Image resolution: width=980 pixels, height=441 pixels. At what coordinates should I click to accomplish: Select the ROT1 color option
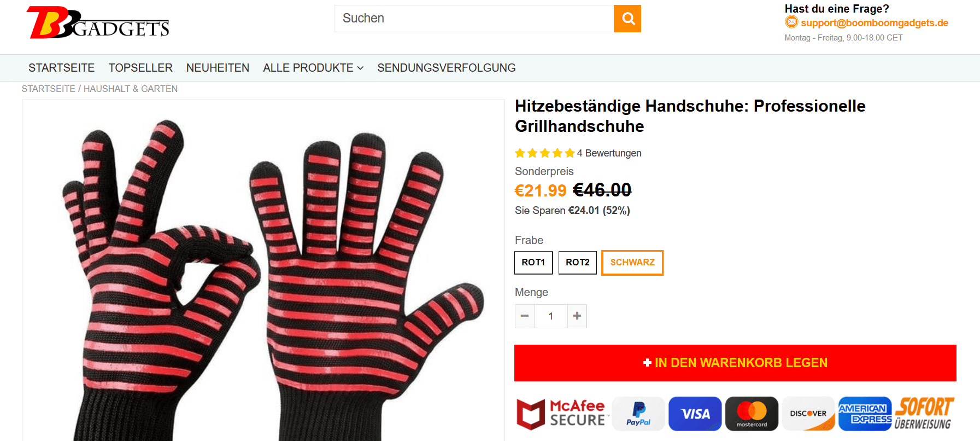pyautogui.click(x=533, y=263)
